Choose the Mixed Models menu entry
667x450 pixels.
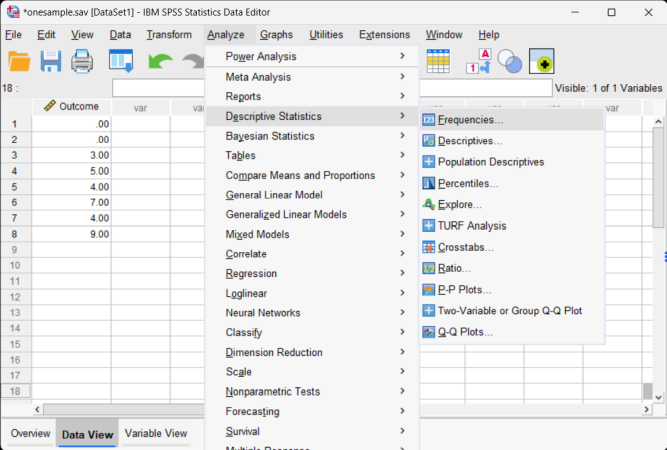(312, 234)
